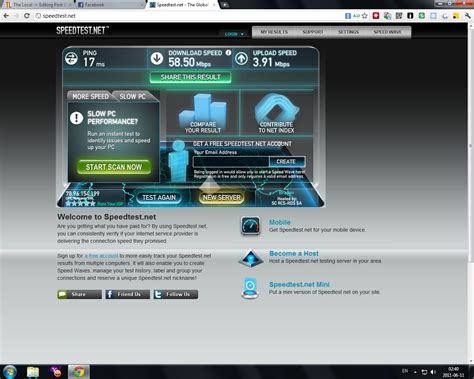Open Windows Explorer from taskbar
Screen dimensions: 474x379
tap(33, 372)
